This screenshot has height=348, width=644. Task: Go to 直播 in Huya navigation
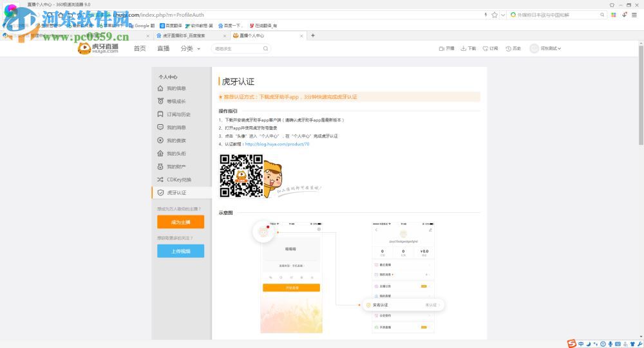click(163, 48)
